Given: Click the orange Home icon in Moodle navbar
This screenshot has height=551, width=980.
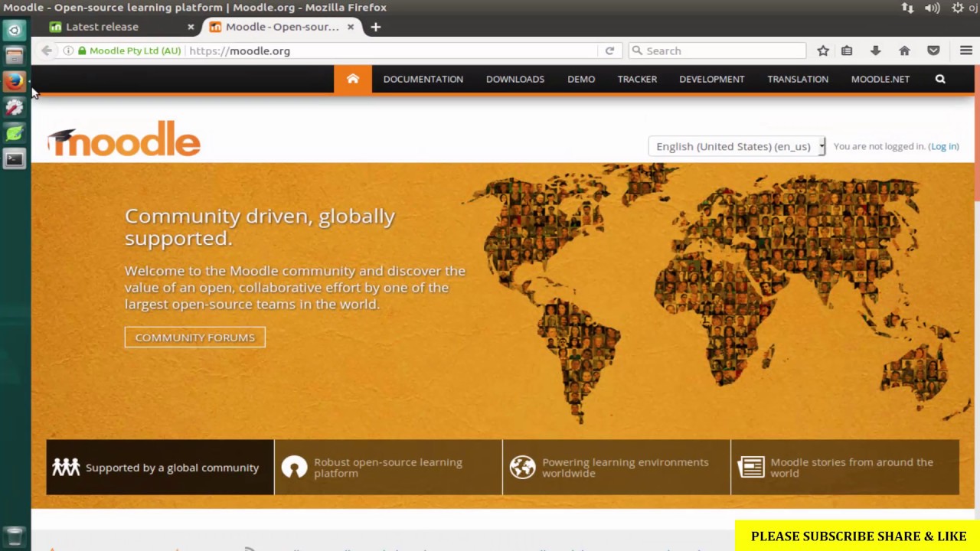Looking at the screenshot, I should (353, 79).
